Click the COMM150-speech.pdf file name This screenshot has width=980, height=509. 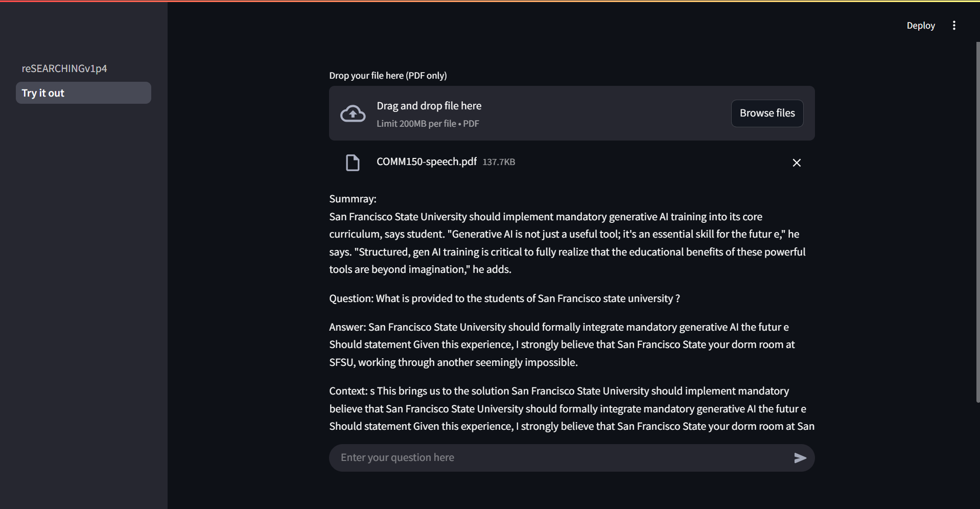[427, 161]
